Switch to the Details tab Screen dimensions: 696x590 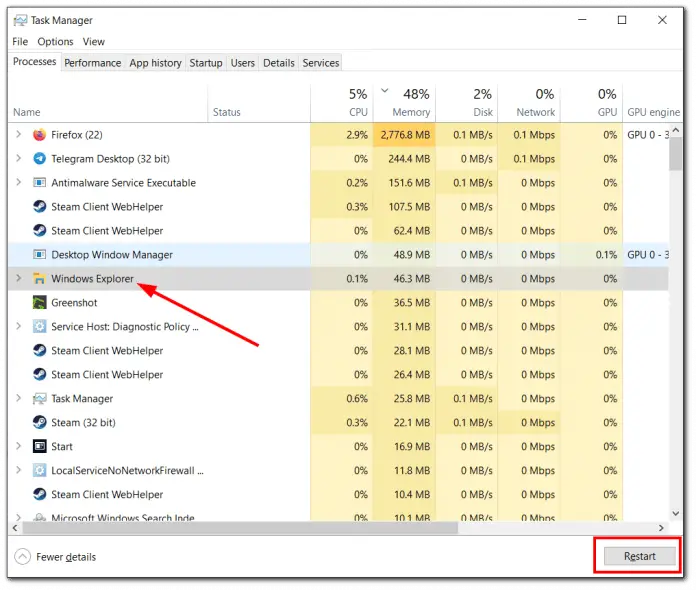pos(279,63)
